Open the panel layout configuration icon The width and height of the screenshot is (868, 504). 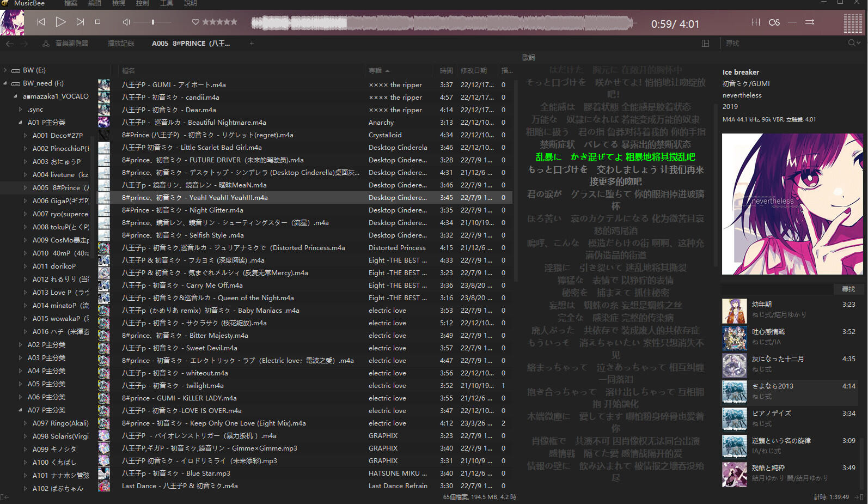click(x=705, y=44)
